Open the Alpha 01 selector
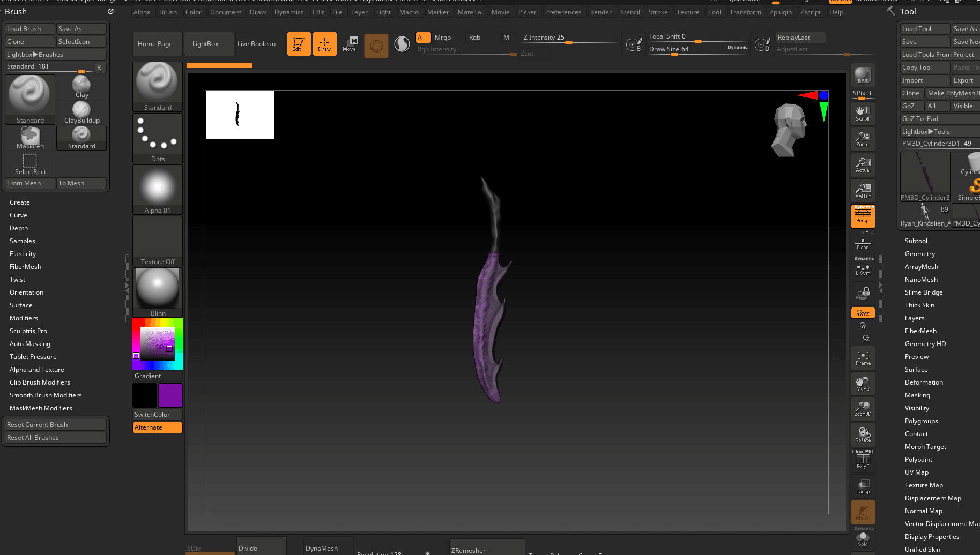 pos(158,190)
